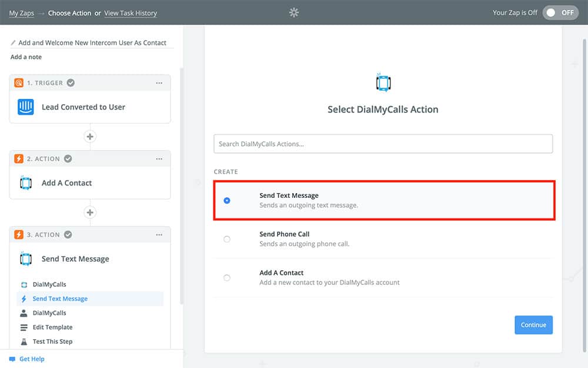Select the Send Text Message radio button

pyautogui.click(x=227, y=201)
